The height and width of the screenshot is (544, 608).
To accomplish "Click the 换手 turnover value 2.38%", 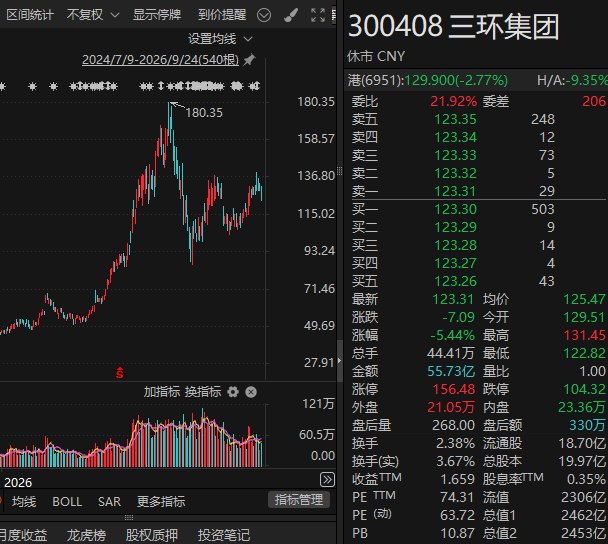I will tap(455, 443).
